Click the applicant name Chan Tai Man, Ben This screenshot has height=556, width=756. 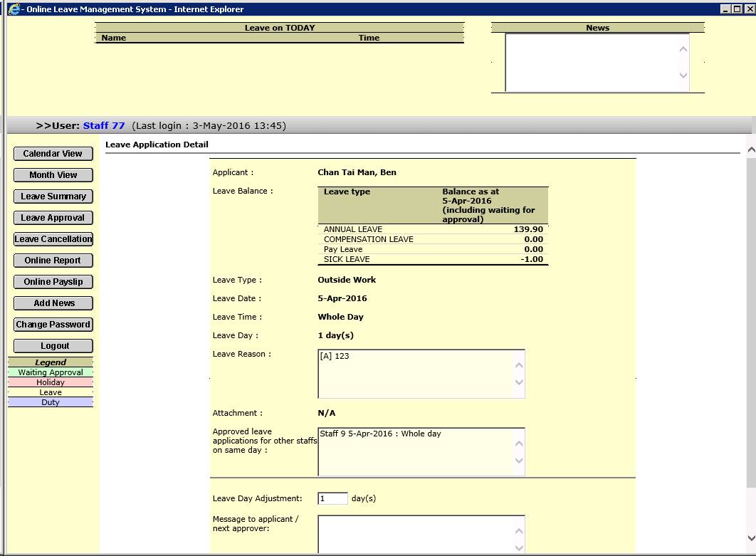click(357, 172)
